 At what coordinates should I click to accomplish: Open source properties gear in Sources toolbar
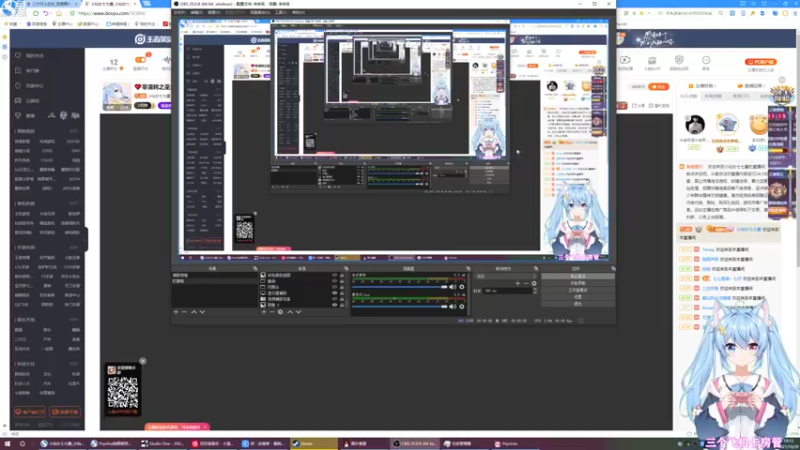[x=280, y=312]
